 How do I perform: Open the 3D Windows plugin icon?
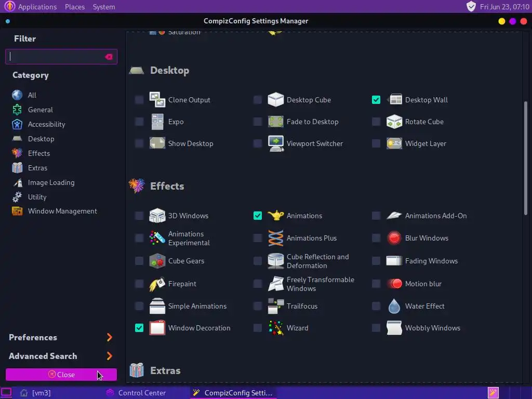coord(157,216)
